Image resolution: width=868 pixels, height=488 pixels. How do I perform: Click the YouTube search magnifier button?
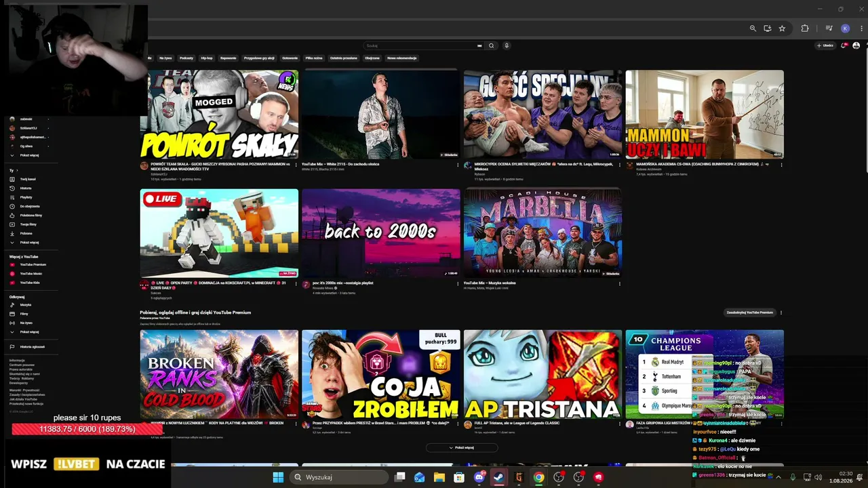(492, 45)
